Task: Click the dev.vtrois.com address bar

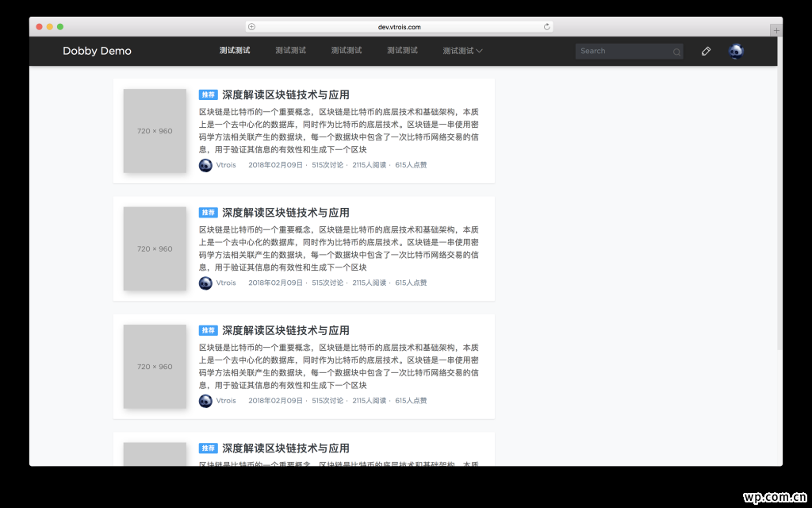Action: [400, 27]
